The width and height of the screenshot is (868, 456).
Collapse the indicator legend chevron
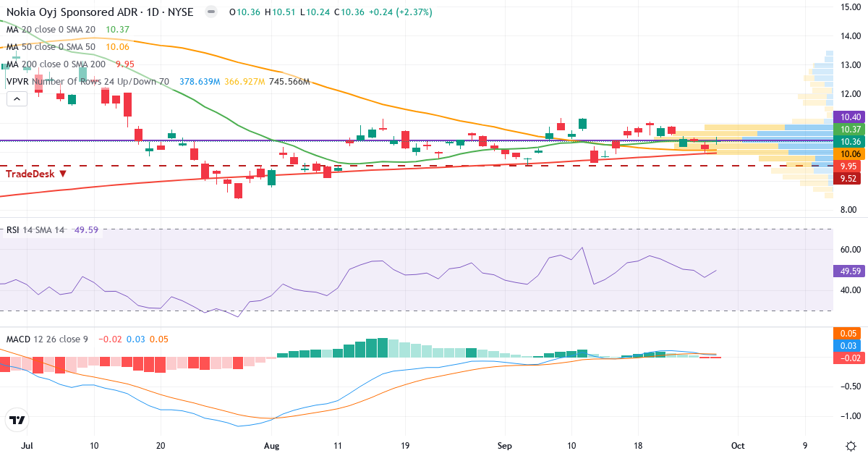tap(16, 99)
